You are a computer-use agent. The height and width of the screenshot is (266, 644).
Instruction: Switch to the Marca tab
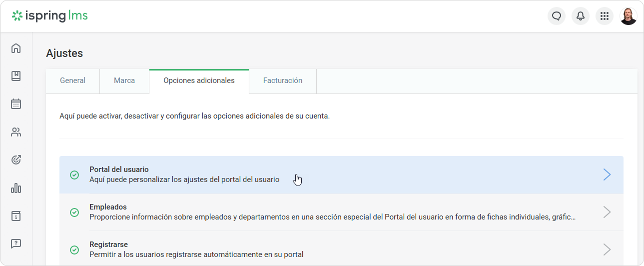(124, 80)
